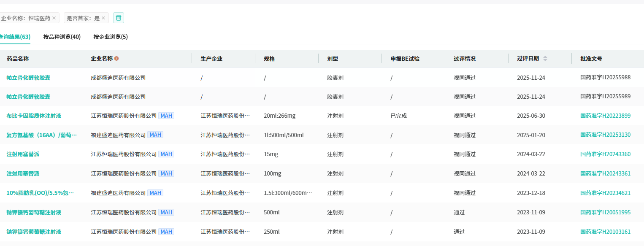This screenshot has width=644, height=246.
Task: Open approval number 国药准字H20223899
Action: coord(606,116)
